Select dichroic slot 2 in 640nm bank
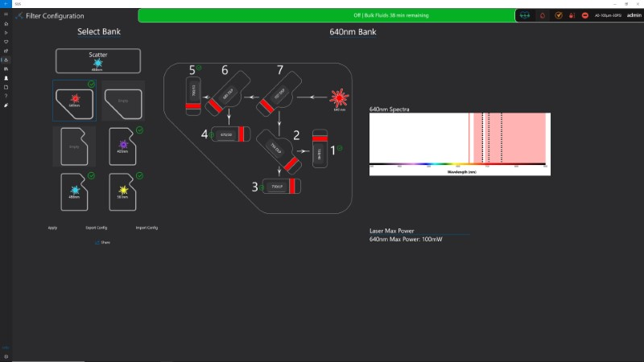This screenshot has width=644, height=362. click(x=279, y=151)
